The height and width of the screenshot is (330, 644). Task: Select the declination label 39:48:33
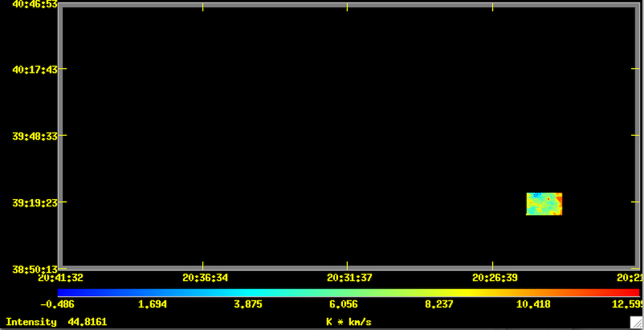(x=35, y=136)
